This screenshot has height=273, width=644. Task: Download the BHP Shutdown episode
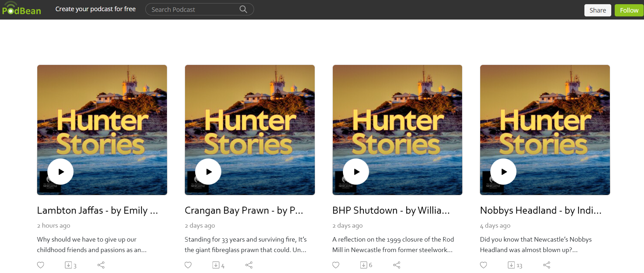pyautogui.click(x=364, y=265)
